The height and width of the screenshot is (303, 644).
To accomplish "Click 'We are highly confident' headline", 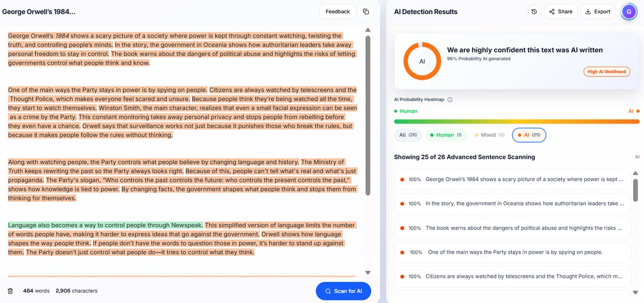I will click(x=525, y=50).
